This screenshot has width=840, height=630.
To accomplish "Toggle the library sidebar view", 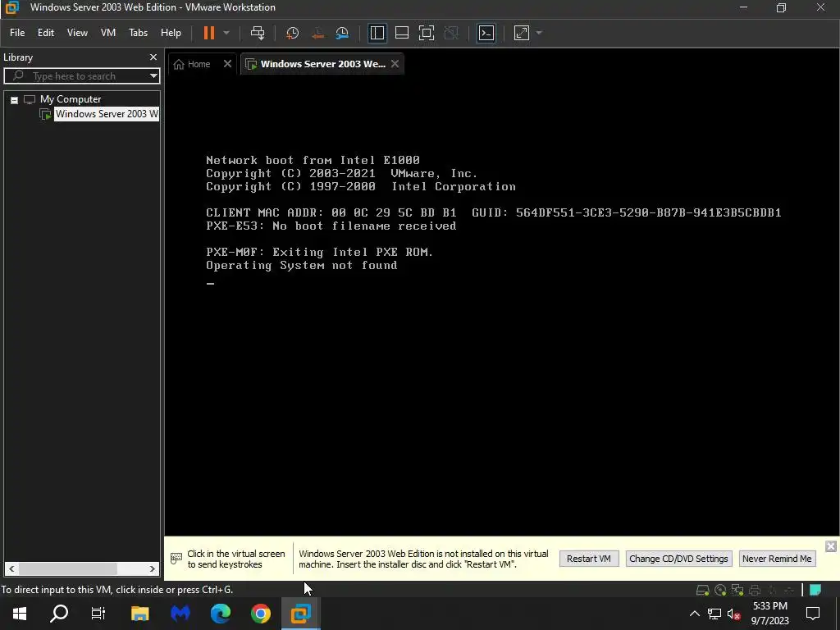I will (377, 33).
